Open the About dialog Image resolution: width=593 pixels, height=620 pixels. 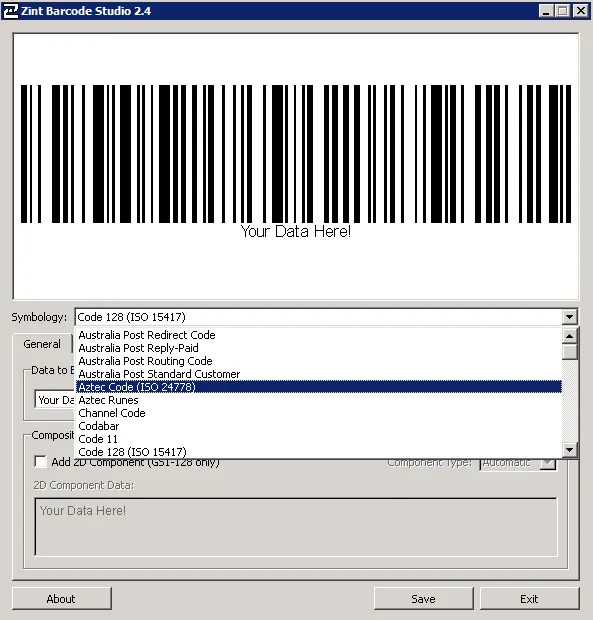[62, 599]
